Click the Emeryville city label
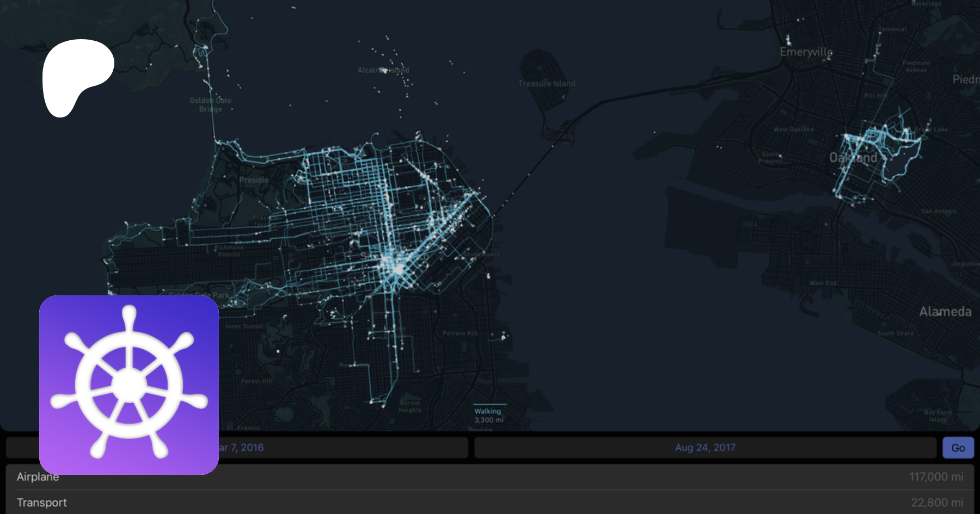Screen dimensions: 980x514 click(806, 52)
